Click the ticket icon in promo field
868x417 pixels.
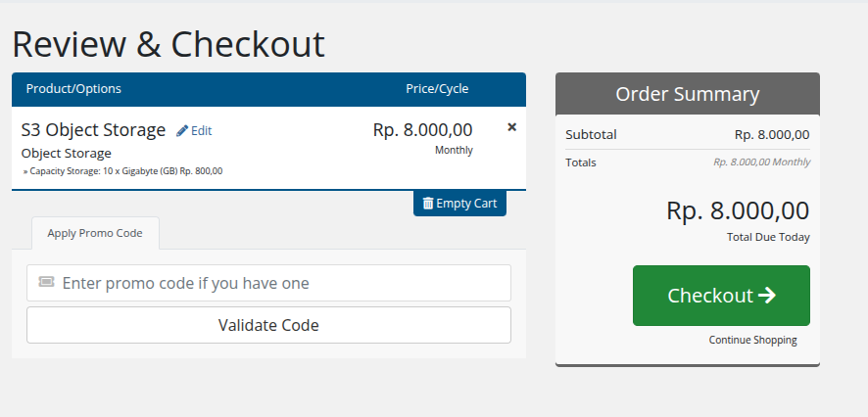tap(46, 283)
